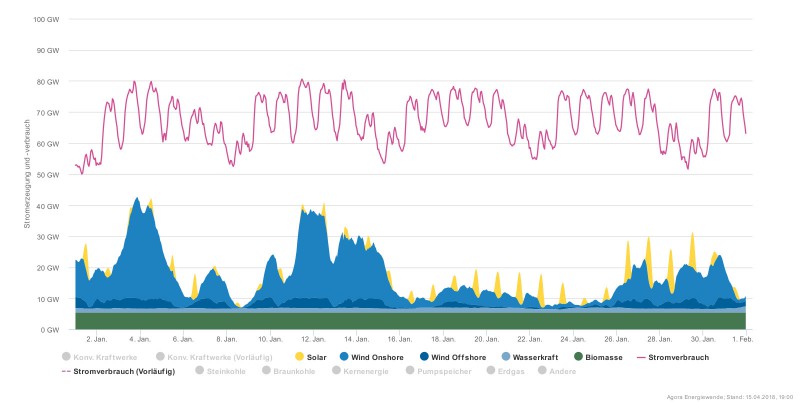The image size is (800, 402).
Task: Click the Stromverbrauch (Vorläufig) dashed marker
Action: tap(67, 371)
